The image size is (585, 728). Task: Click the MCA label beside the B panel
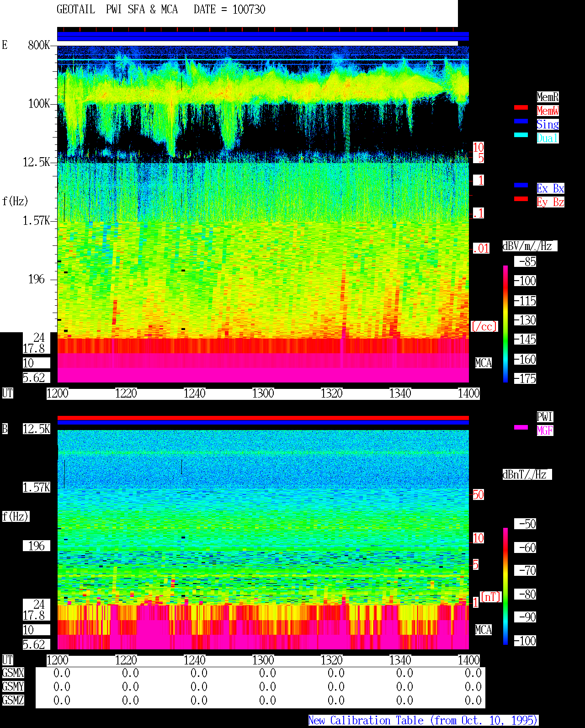point(484,630)
